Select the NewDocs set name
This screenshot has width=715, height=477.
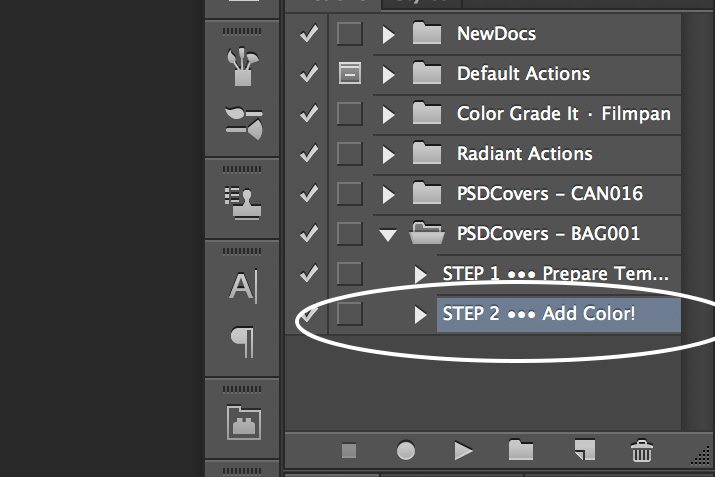(497, 33)
